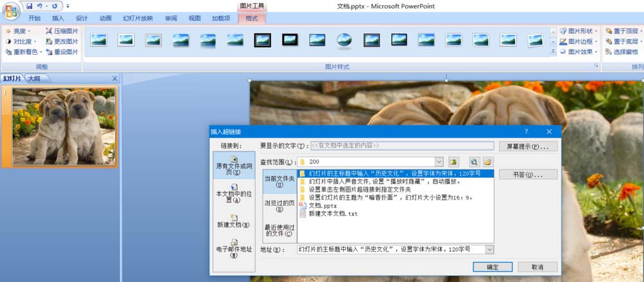
Task: Select the 当前文件夹 view tab
Action: 279,182
